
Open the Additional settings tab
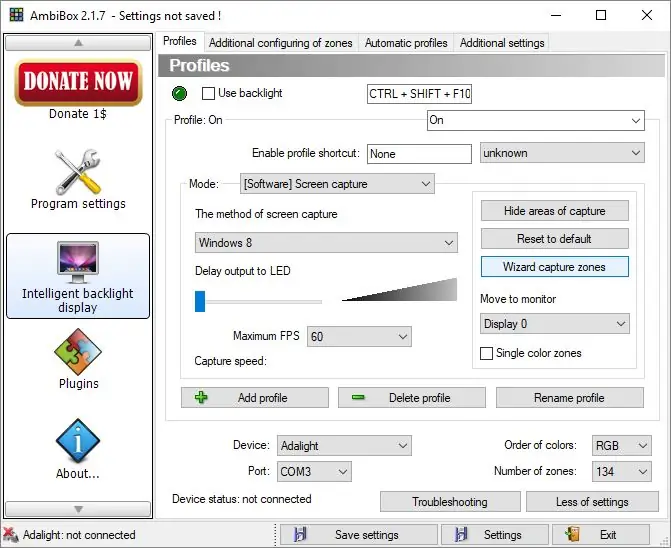click(502, 43)
